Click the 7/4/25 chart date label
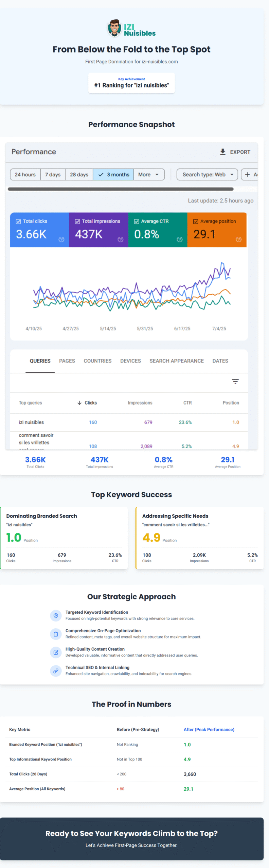269x868 pixels. point(219,329)
